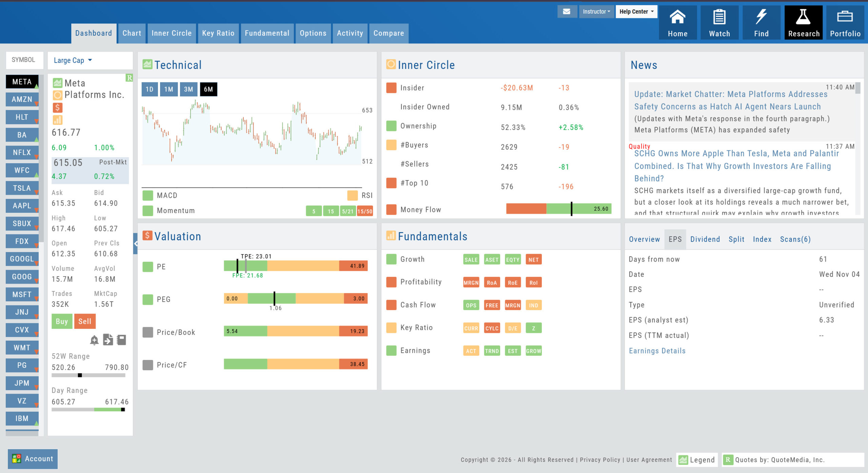Viewport: 868px width, 473px height.
Task: Open the Research flask icon
Action: point(803,23)
